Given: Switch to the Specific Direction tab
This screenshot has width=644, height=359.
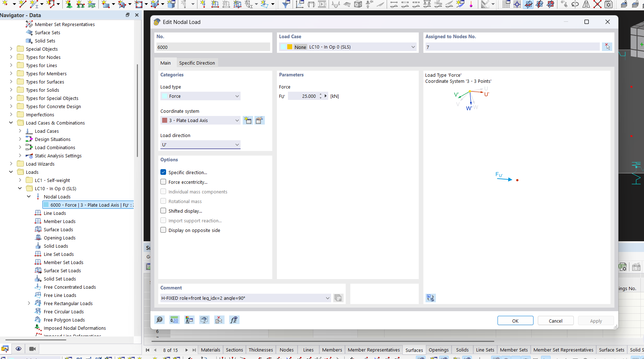Looking at the screenshot, I should tap(197, 63).
